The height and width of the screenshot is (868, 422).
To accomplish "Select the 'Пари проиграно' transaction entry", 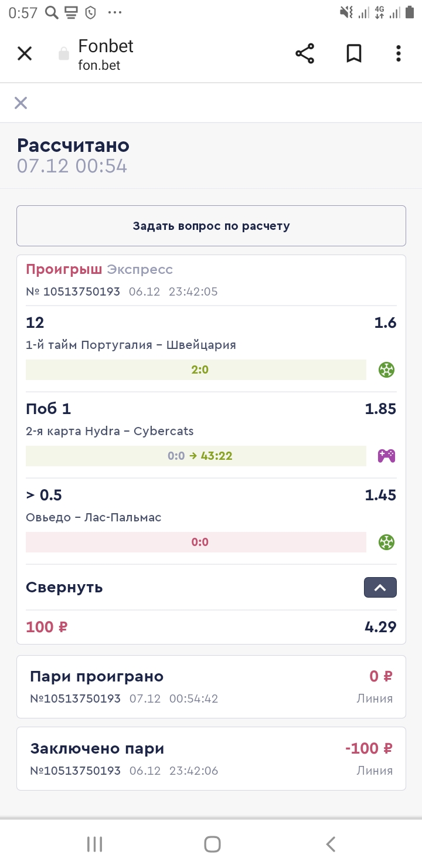I will (x=211, y=686).
